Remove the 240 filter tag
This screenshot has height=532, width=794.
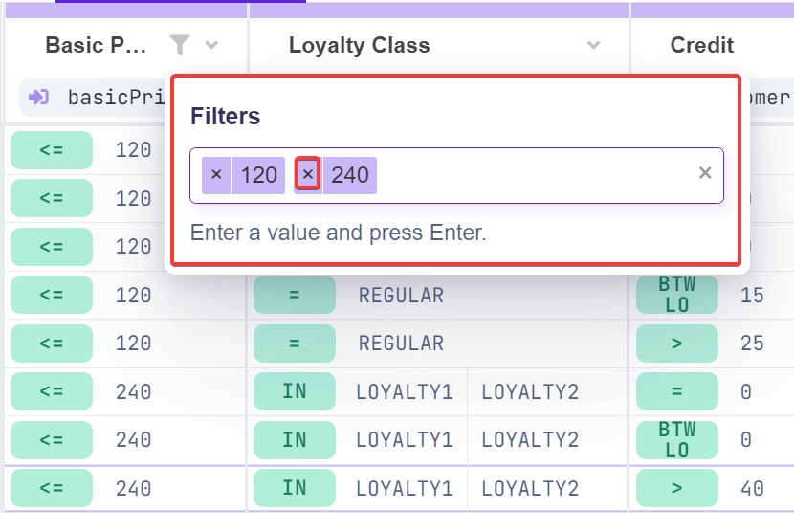tap(307, 175)
